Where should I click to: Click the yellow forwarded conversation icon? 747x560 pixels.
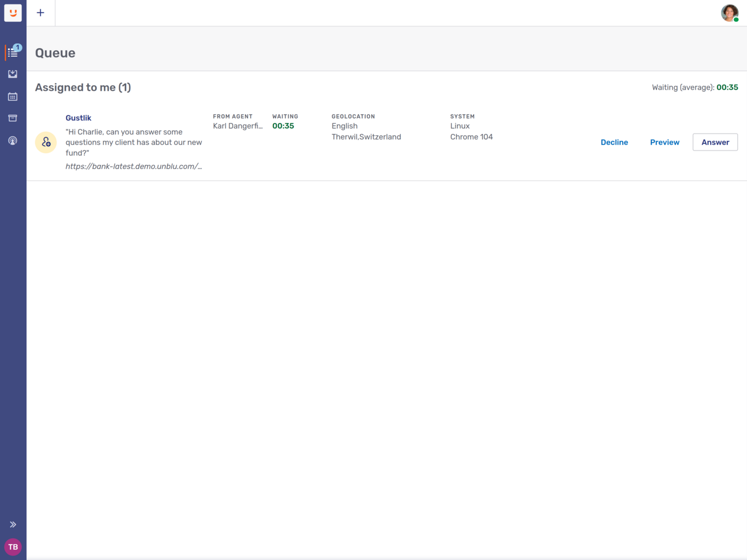click(46, 143)
